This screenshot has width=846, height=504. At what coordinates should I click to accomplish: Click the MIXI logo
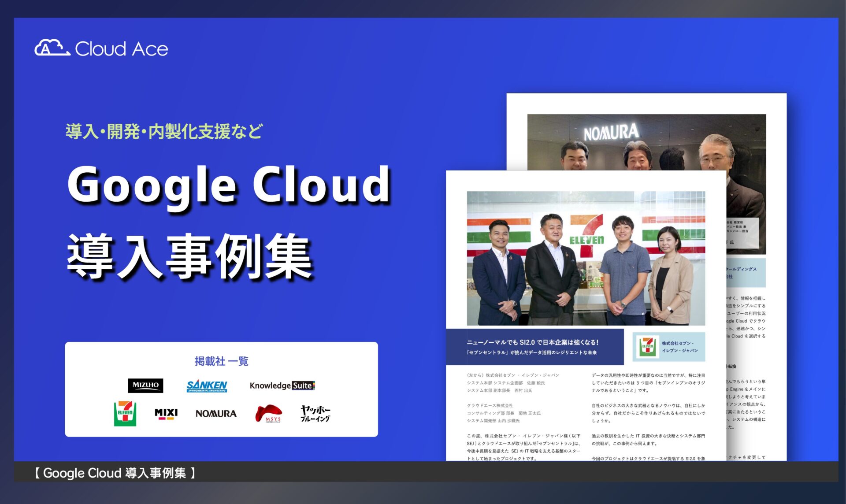coord(166,414)
